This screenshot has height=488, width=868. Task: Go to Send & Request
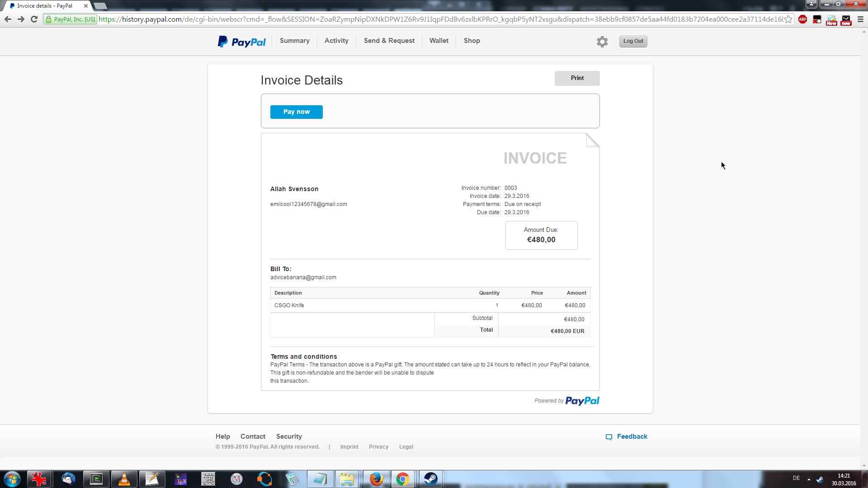[x=389, y=41]
